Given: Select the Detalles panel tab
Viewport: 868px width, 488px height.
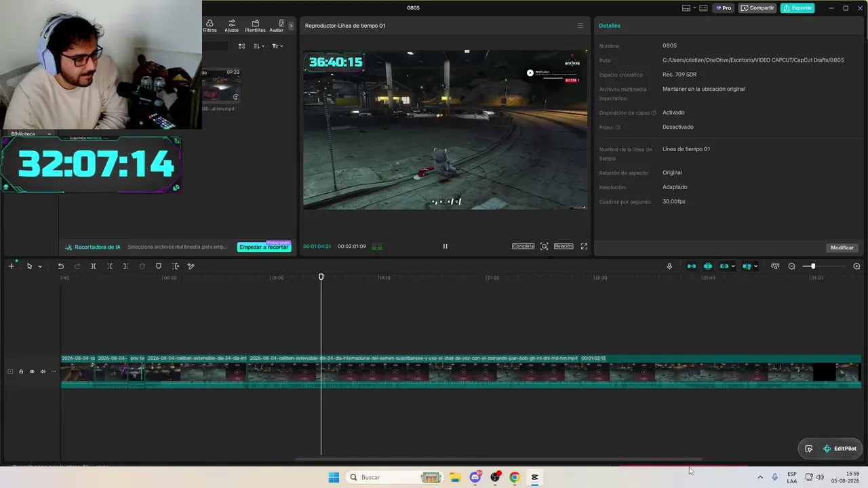Looking at the screenshot, I should point(610,26).
